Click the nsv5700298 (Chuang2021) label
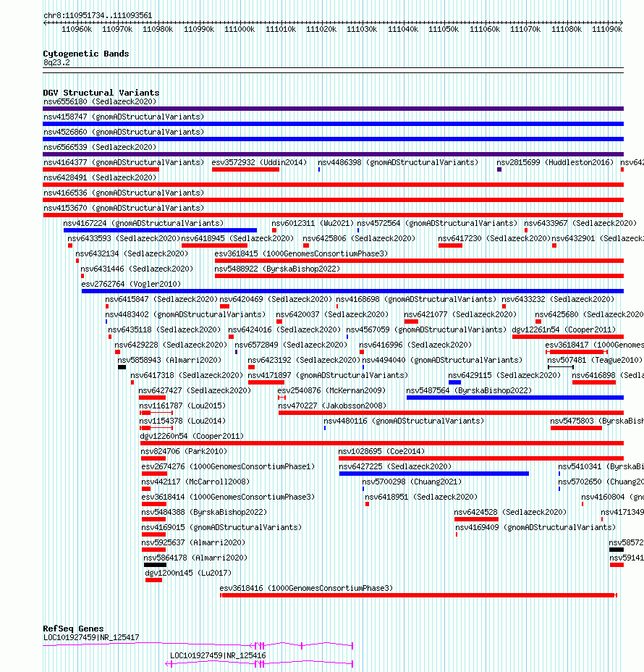The height and width of the screenshot is (672, 644). click(x=412, y=482)
